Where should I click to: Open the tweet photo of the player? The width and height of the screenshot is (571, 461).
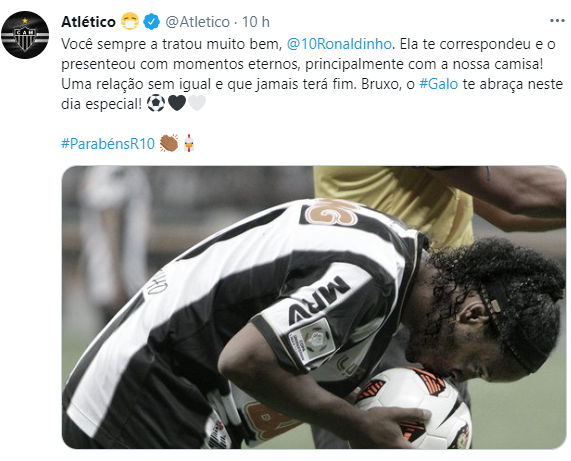pos(314,307)
